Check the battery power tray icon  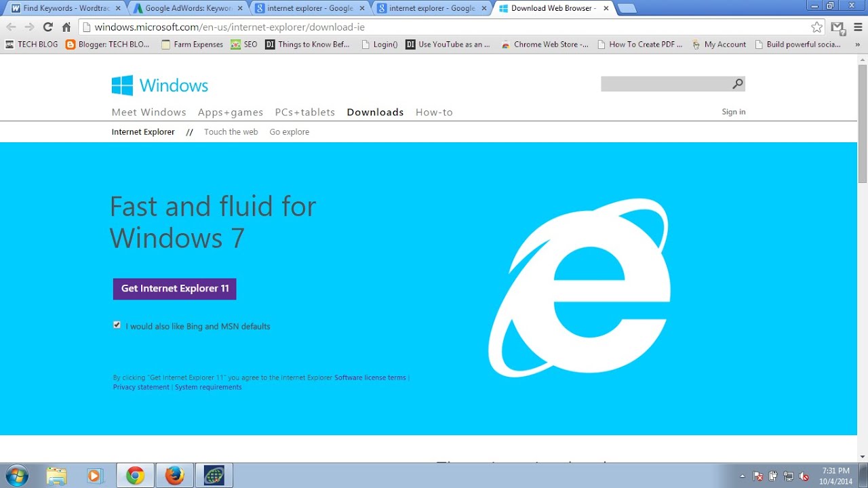[774, 476]
